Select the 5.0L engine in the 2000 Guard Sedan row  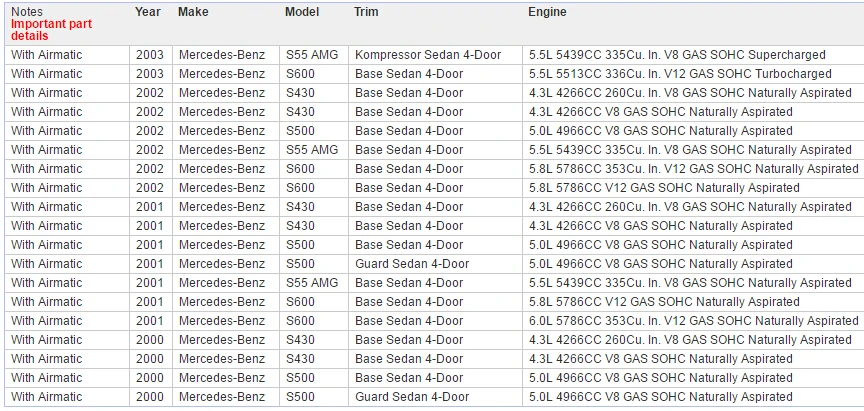click(x=660, y=397)
